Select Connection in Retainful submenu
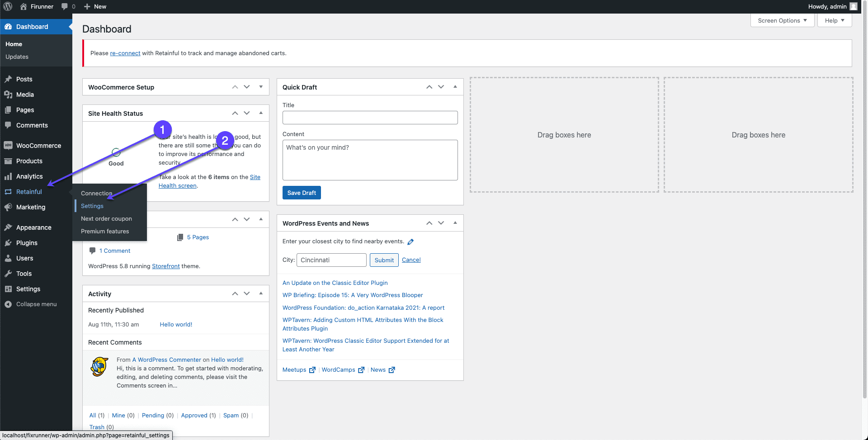 pyautogui.click(x=96, y=193)
